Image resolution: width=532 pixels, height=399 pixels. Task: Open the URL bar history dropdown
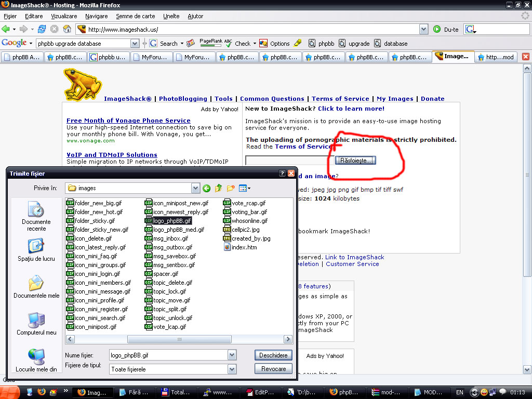point(423,30)
